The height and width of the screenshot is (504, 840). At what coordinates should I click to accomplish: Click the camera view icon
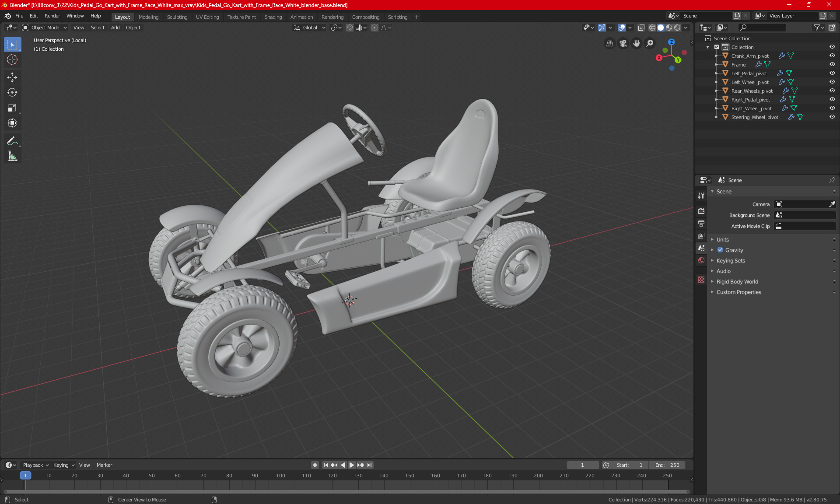point(623,43)
